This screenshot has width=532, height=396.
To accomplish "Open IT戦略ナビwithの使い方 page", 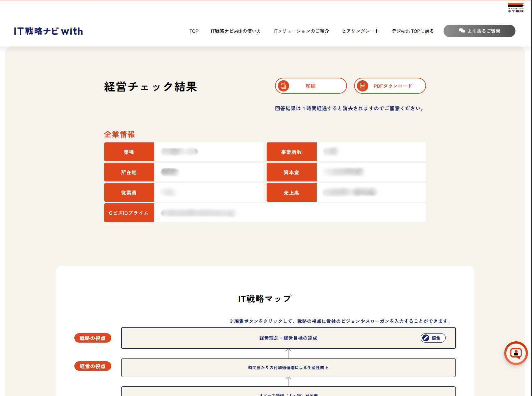I will (236, 31).
